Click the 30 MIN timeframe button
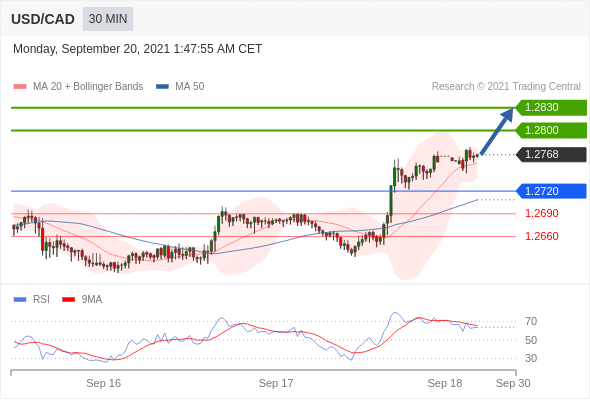 108,19
